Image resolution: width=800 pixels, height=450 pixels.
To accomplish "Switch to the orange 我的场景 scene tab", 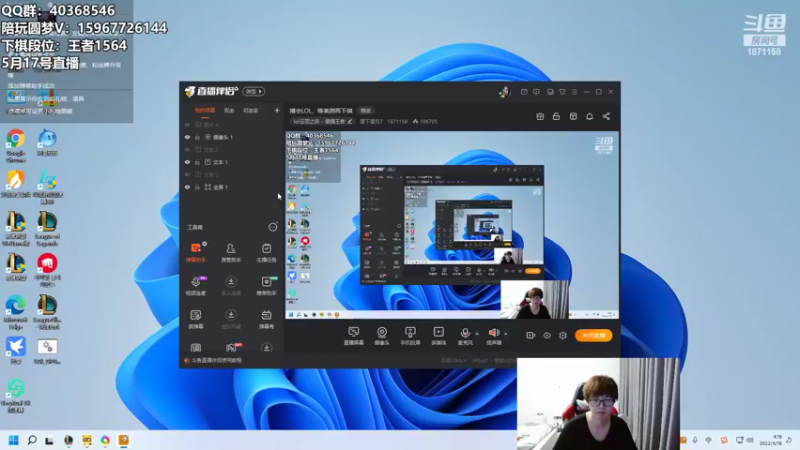I will tap(205, 110).
